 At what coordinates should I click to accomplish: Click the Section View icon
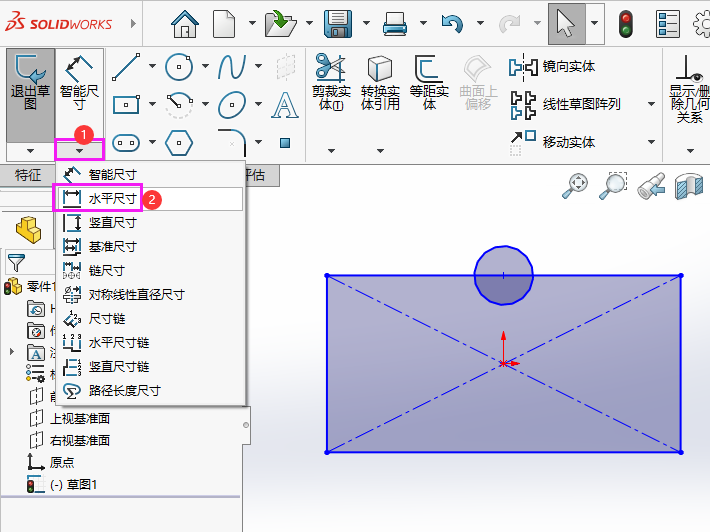pyautogui.click(x=689, y=186)
